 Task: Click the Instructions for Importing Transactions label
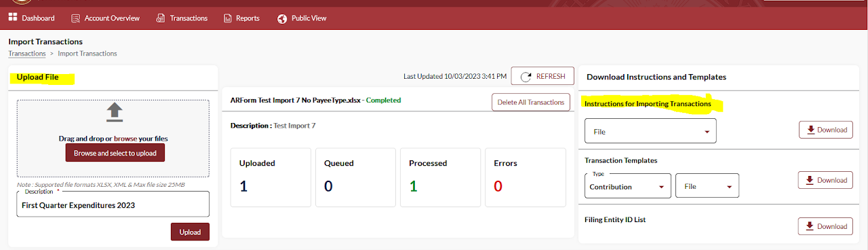click(648, 104)
